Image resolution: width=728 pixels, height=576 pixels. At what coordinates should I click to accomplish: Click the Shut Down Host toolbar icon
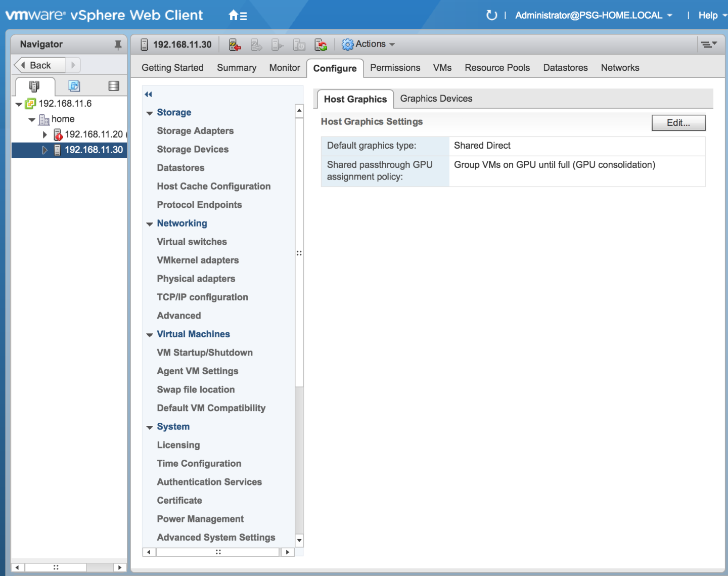[299, 44]
